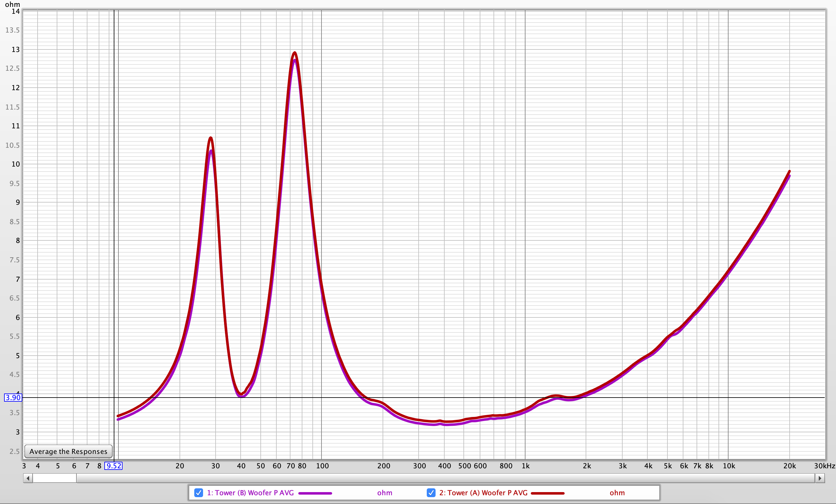
Task: Click the 20k frequency axis label
Action: 790,466
